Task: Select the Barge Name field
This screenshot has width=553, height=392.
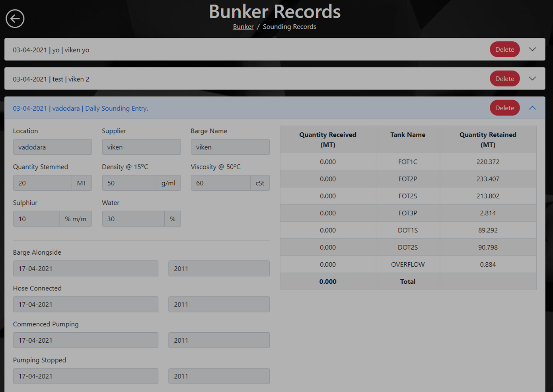Action: coord(230,147)
